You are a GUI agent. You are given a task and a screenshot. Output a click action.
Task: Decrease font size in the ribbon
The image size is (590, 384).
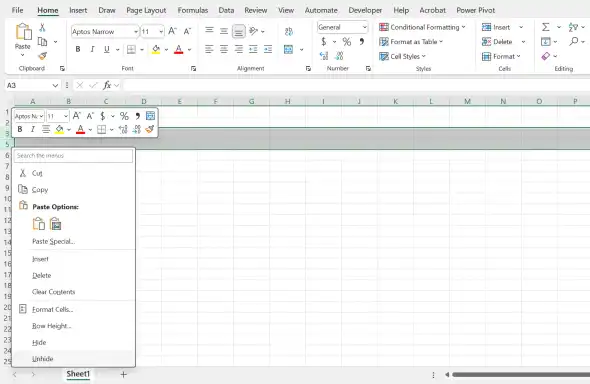[187, 31]
